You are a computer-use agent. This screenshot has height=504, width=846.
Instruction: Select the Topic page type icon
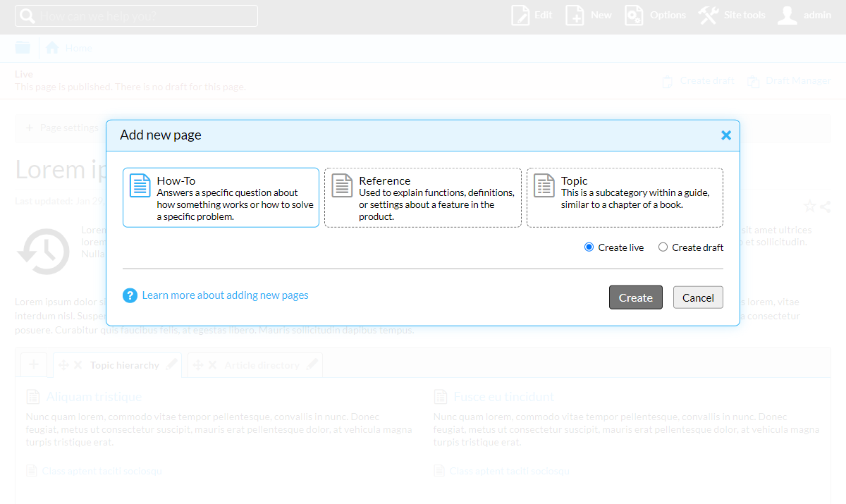tap(544, 186)
